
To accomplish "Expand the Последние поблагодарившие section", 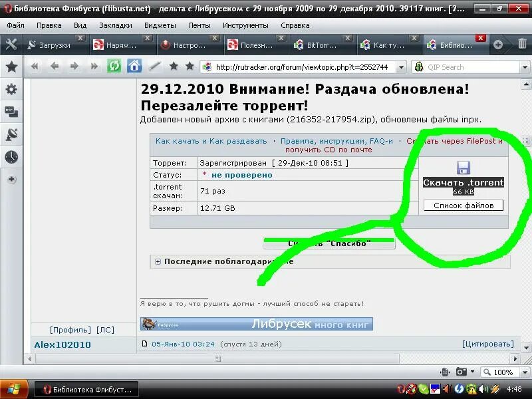I will click(x=158, y=261).
